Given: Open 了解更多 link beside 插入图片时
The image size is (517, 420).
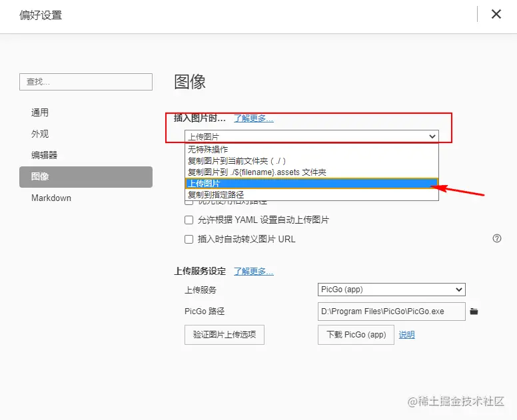Looking at the screenshot, I should pos(254,118).
